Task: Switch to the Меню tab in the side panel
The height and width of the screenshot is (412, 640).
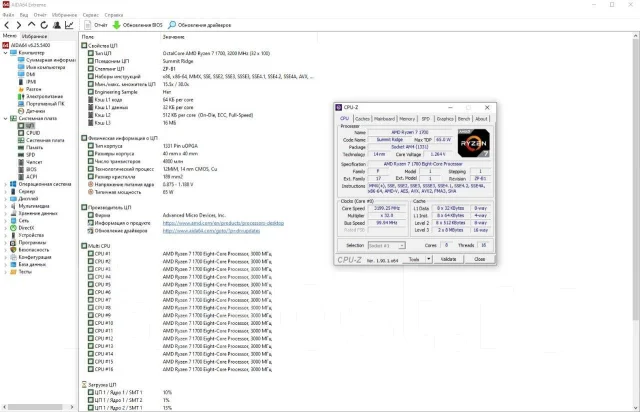Action: [10, 36]
